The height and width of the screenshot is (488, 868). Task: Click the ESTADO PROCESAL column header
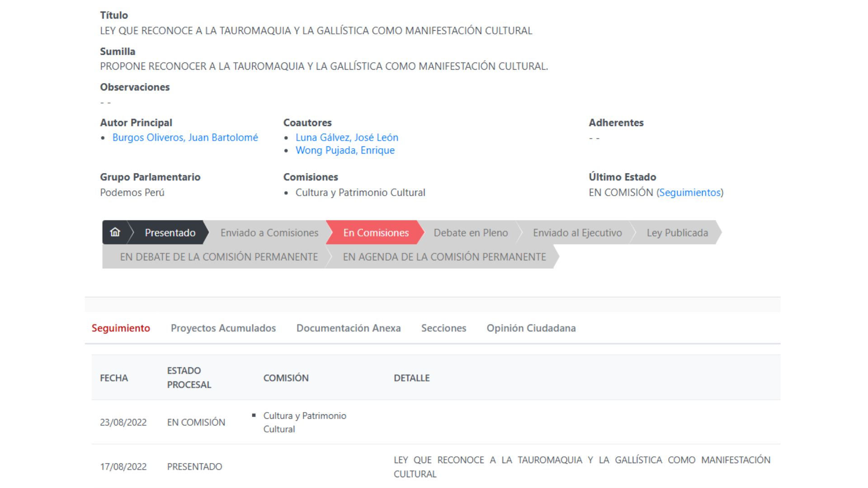click(x=189, y=378)
